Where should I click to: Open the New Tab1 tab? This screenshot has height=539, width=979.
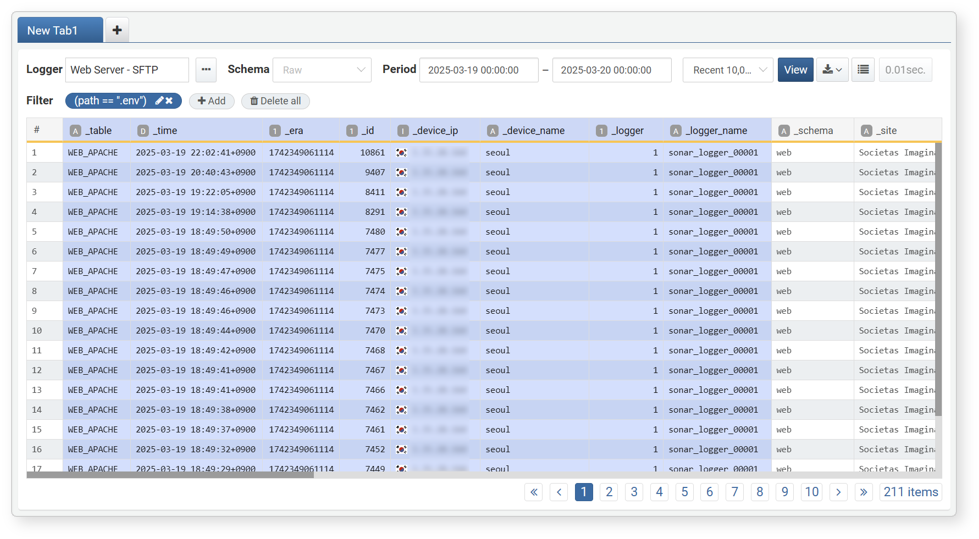coord(60,30)
